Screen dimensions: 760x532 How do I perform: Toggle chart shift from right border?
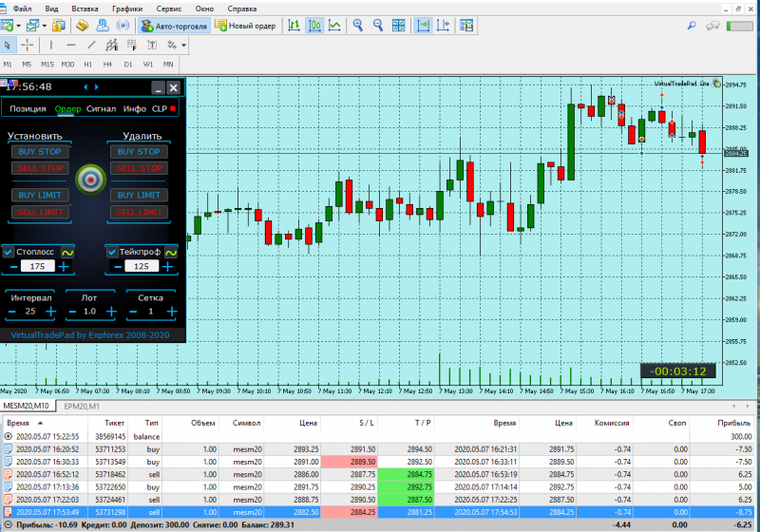click(443, 26)
